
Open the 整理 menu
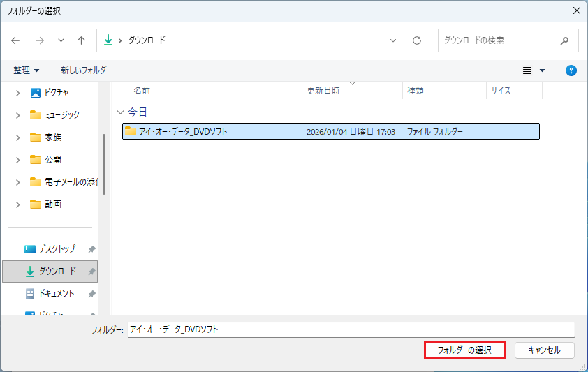pos(27,70)
